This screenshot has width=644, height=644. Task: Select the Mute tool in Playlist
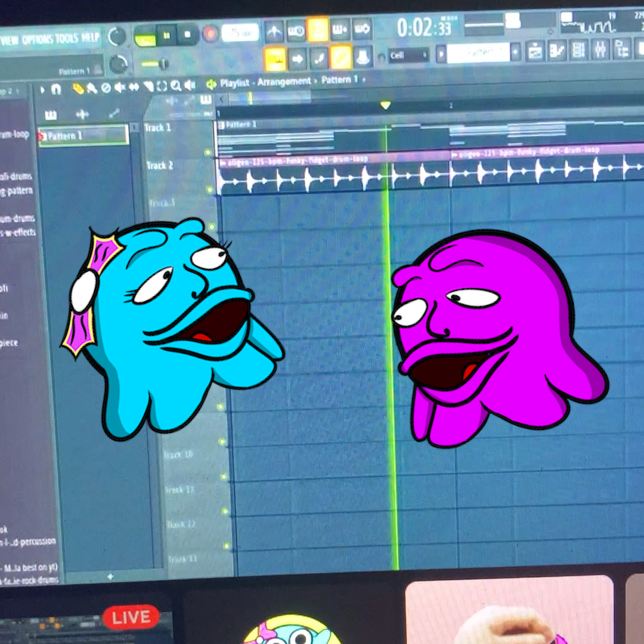[x=119, y=88]
